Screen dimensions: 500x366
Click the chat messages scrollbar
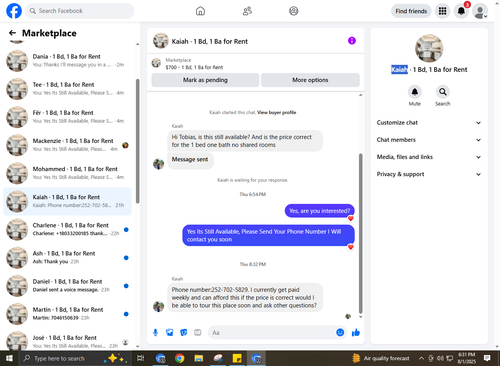tap(360, 233)
